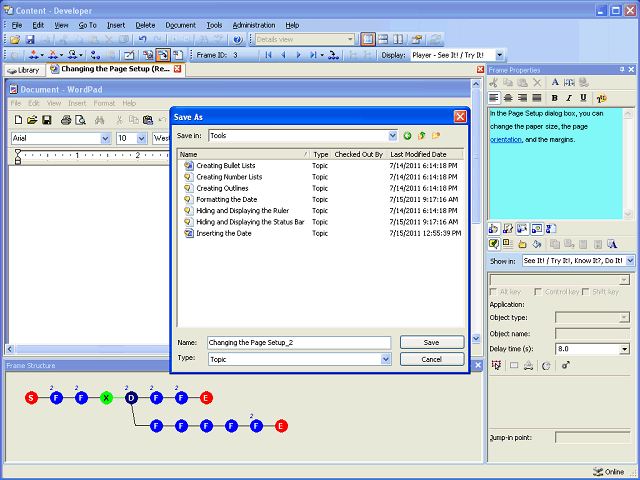640x480 pixels.
Task: Select the green X frame node
Action: tap(107, 398)
